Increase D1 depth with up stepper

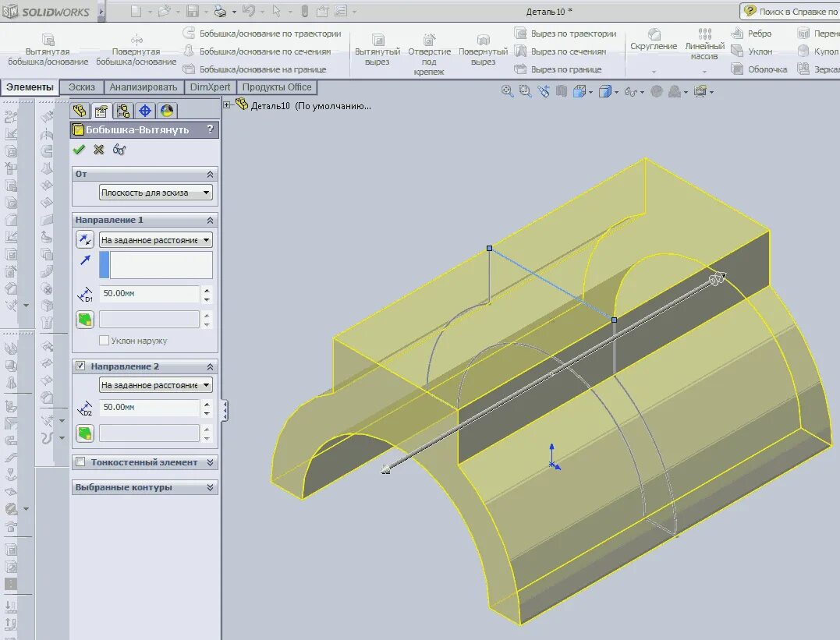(207, 290)
